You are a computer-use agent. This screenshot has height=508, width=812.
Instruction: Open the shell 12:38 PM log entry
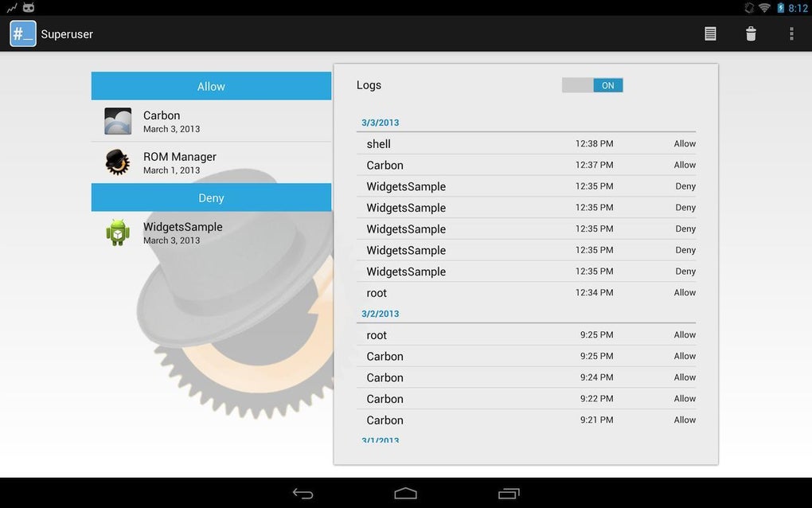coord(526,143)
